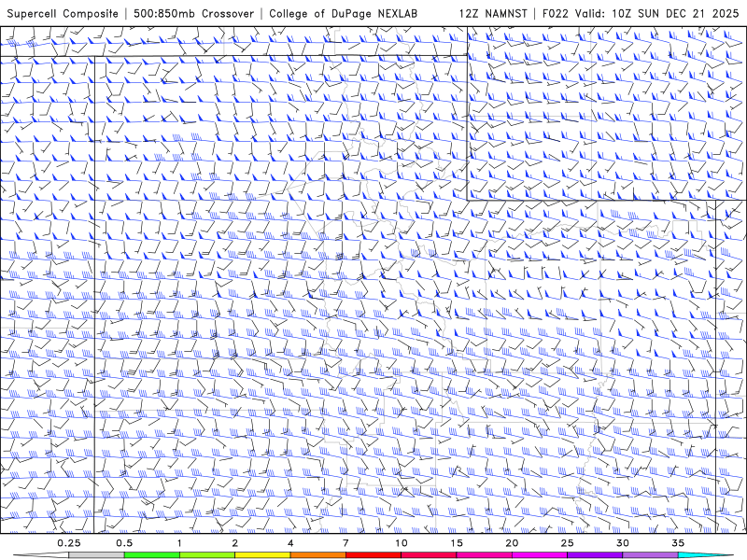747x560 pixels.
Task: Click the light purple 30–35 legend segment
Action: [x=650, y=555]
